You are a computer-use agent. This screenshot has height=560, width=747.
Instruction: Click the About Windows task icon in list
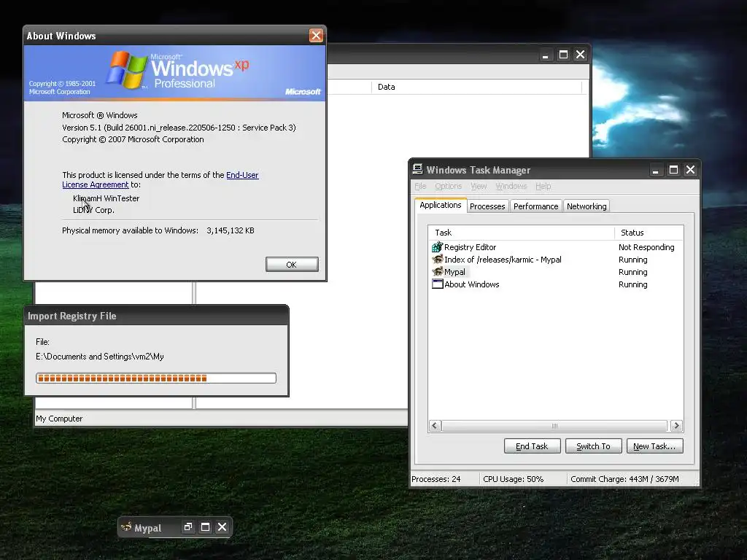coord(437,284)
